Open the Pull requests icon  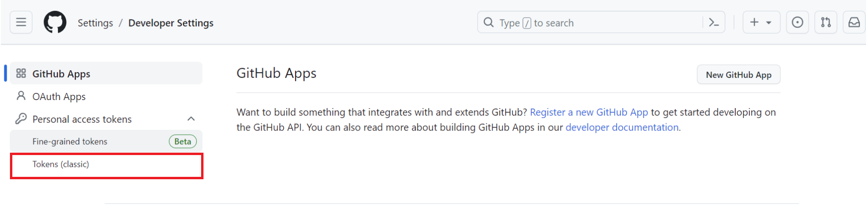pos(826,22)
